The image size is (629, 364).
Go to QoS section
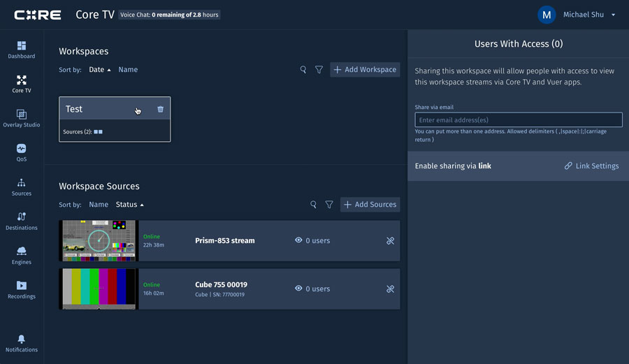click(22, 152)
